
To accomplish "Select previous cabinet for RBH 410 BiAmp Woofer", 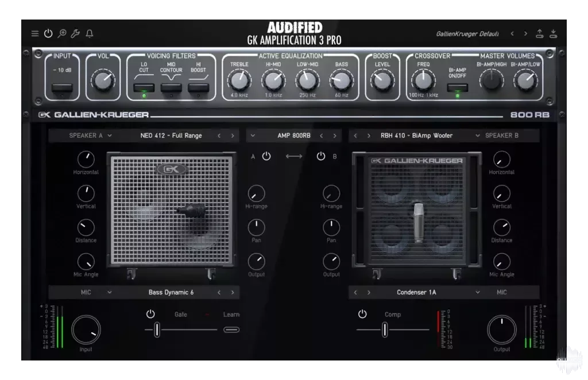I will click(x=355, y=135).
